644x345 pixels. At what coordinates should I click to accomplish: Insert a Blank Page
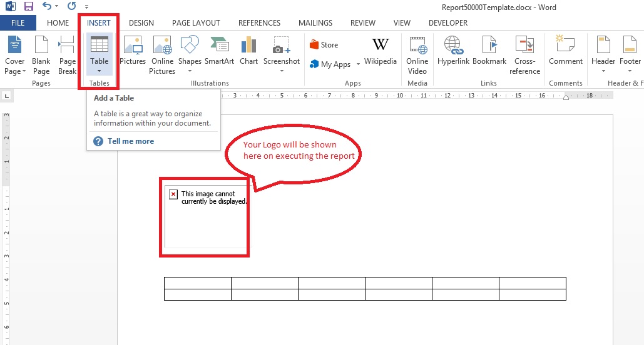tap(41, 55)
